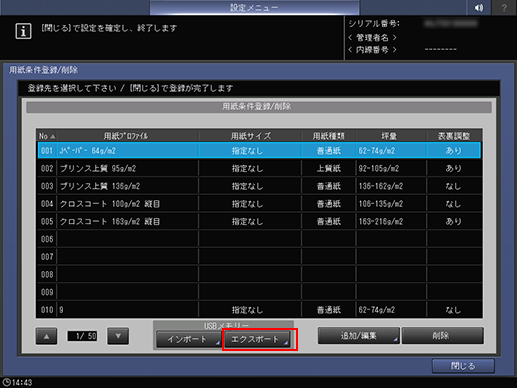
Task: Click the 表裏調整 column header
Action: 454,136
